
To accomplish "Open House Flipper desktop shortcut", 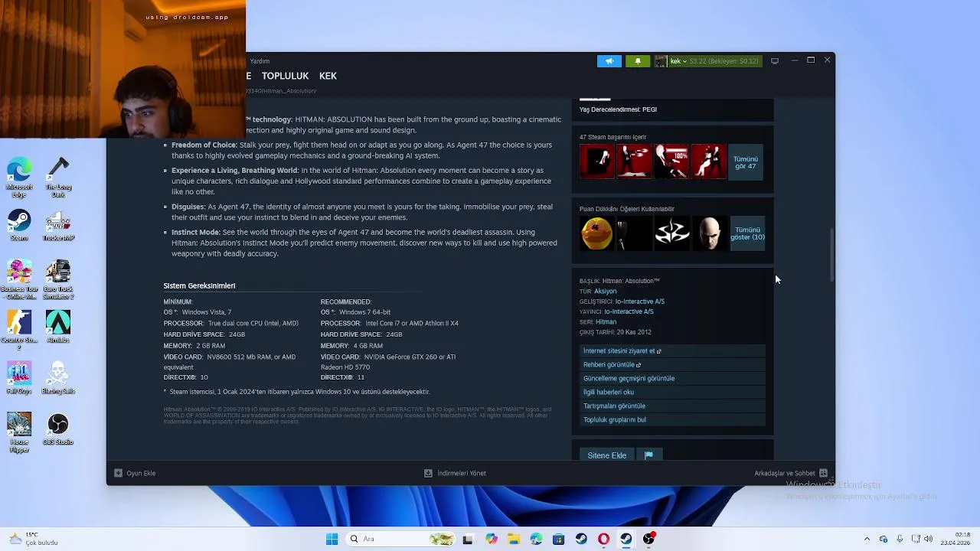I will click(x=19, y=432).
